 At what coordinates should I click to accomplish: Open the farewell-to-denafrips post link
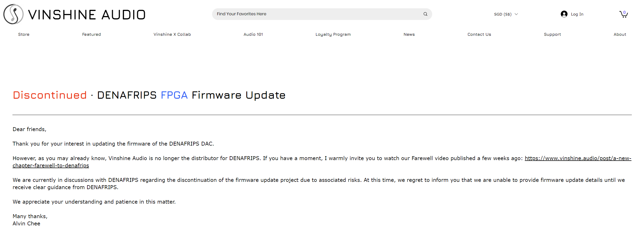578,158
